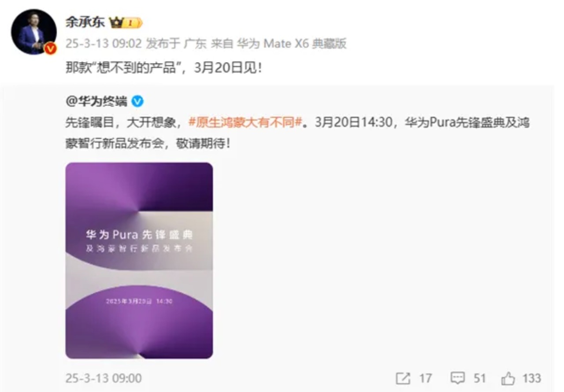This screenshot has width=564, height=392.
Task: Click the 25-3-13 09:02 post timestamp
Action: pos(104,44)
